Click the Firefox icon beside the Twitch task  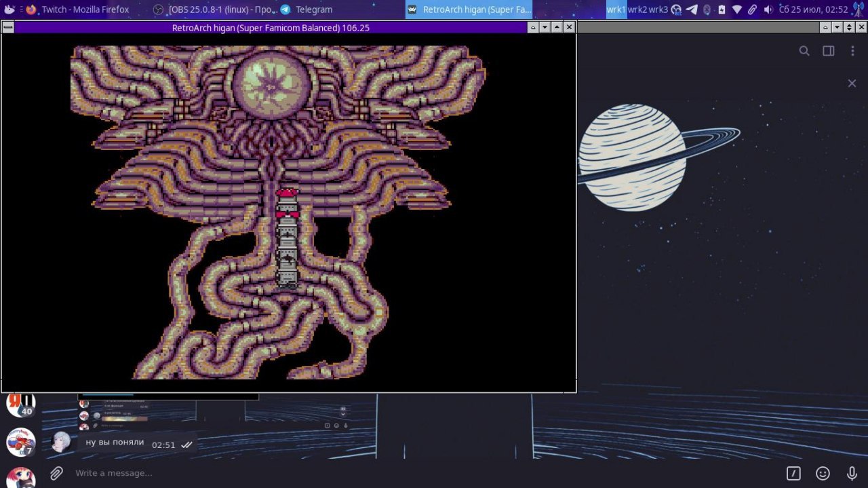click(31, 10)
